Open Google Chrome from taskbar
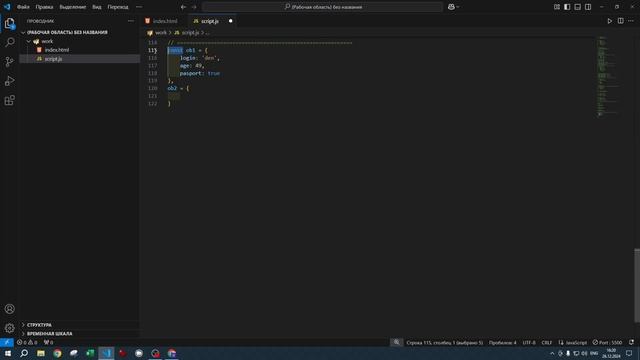 click(57, 353)
